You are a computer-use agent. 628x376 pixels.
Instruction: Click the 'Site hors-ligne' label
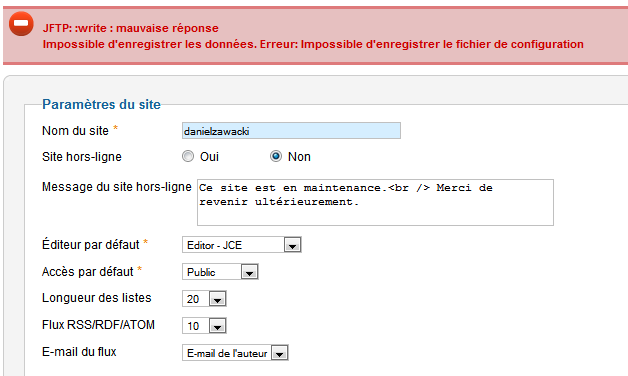[82, 157]
